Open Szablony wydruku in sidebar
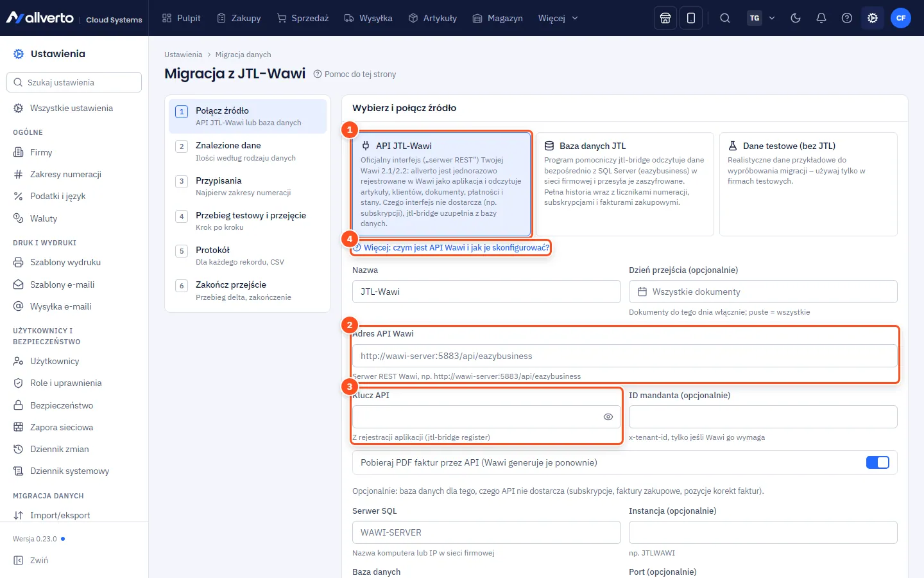The width and height of the screenshot is (924, 578). [x=74, y=262]
